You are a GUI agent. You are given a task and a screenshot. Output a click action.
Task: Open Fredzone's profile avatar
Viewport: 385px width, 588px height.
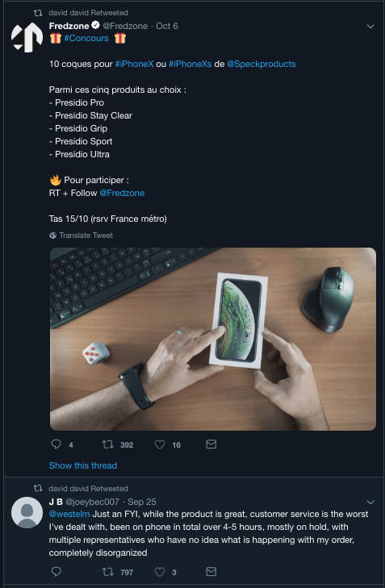(27, 37)
